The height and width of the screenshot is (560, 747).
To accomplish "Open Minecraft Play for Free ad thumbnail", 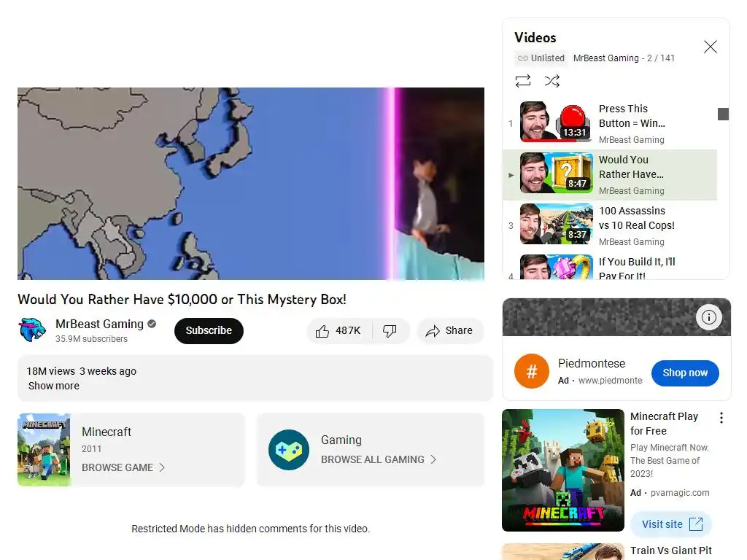I will [563, 470].
